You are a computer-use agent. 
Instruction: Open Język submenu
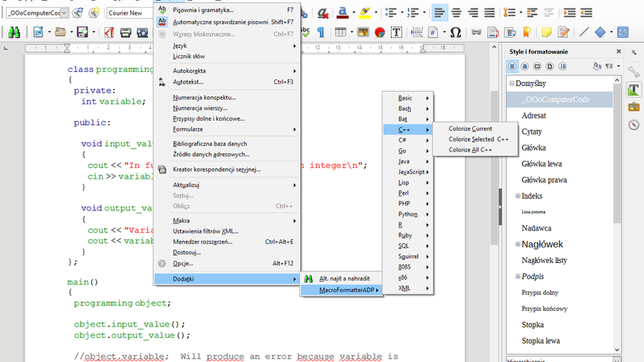point(227,46)
